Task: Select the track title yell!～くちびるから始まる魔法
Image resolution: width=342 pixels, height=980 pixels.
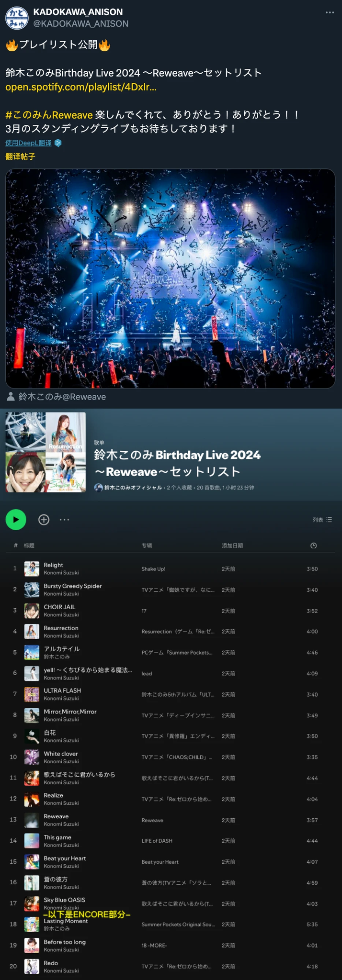Action: point(88,670)
